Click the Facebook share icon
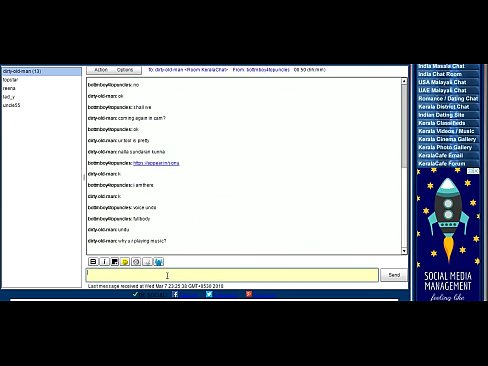This screenshot has width=488, height=366. pyautogui.click(x=175, y=294)
